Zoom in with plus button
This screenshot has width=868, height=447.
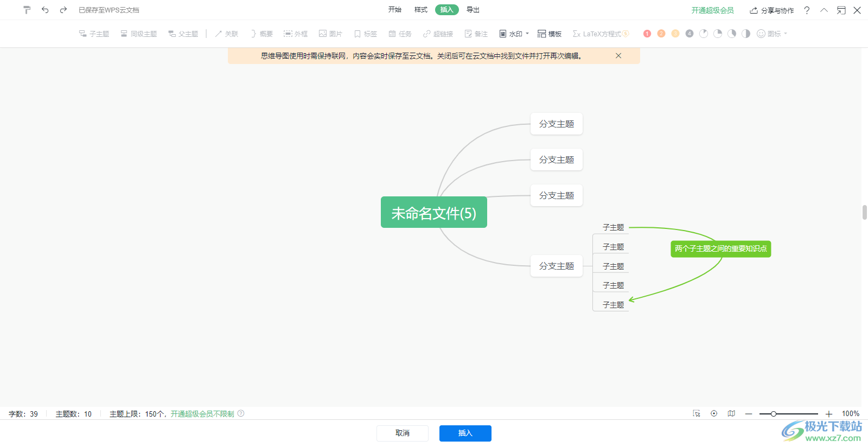[829, 414]
